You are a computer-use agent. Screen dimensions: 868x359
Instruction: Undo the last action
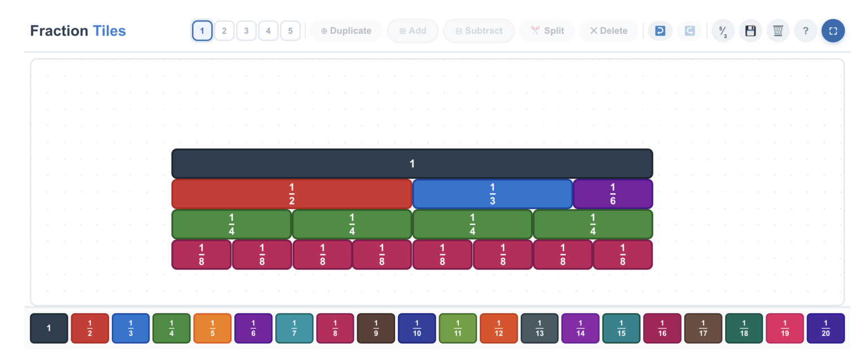[x=660, y=31]
